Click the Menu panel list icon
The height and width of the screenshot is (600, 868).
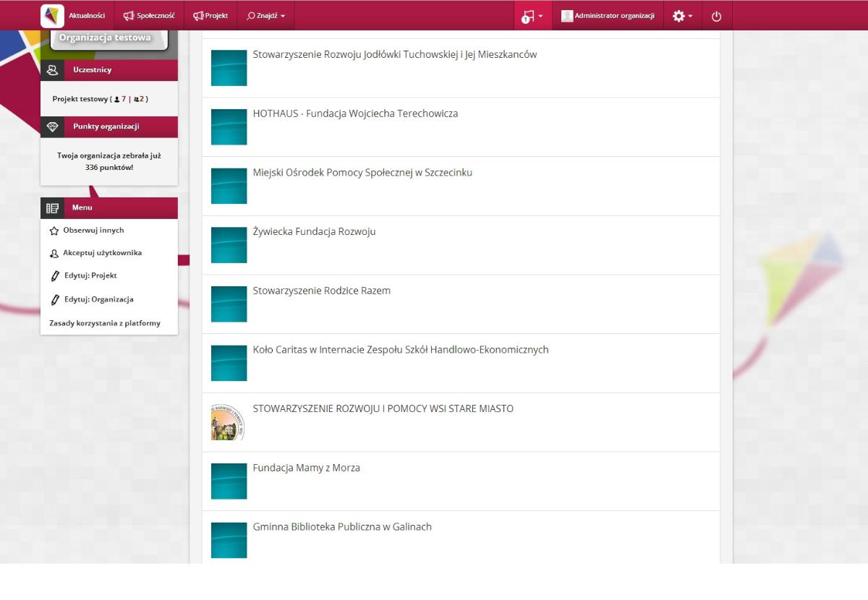(52, 208)
